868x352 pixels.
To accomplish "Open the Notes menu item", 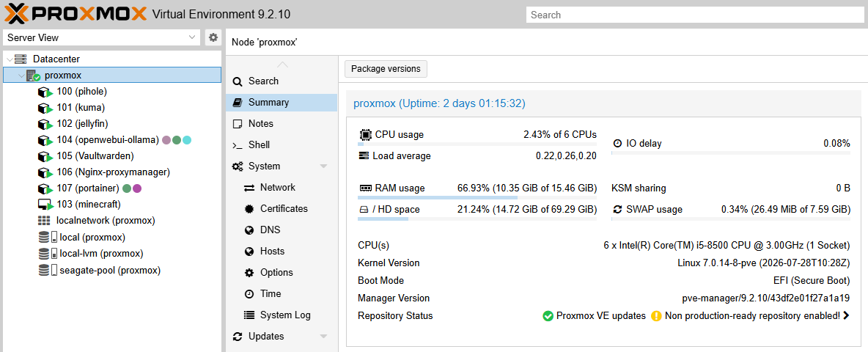I will (x=282, y=124).
